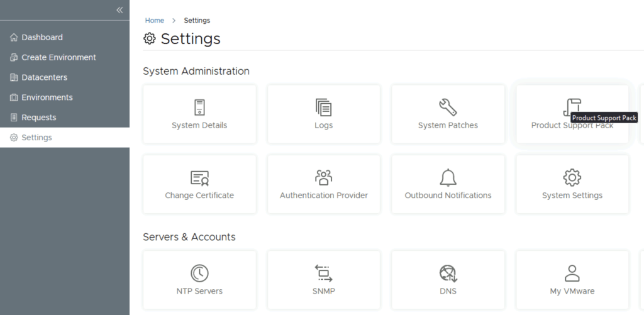This screenshot has width=644, height=315.
Task: Open System Settings gear icon
Action: [572, 177]
